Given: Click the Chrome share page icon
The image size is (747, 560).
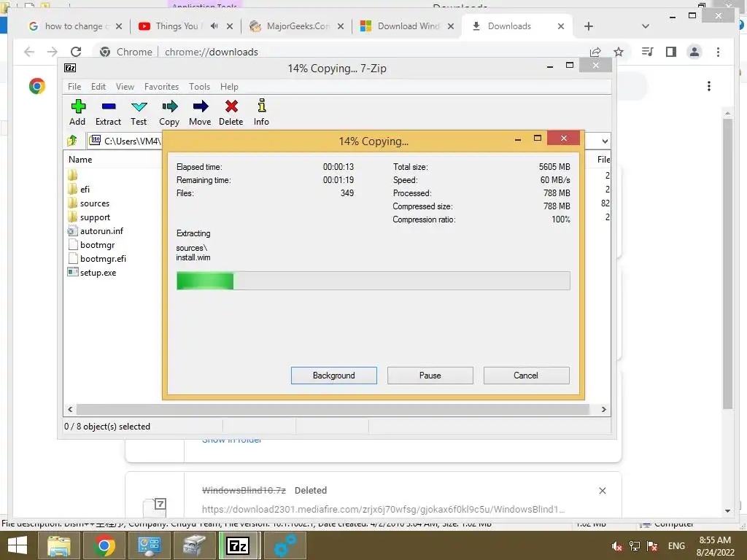Looking at the screenshot, I should point(595,52).
